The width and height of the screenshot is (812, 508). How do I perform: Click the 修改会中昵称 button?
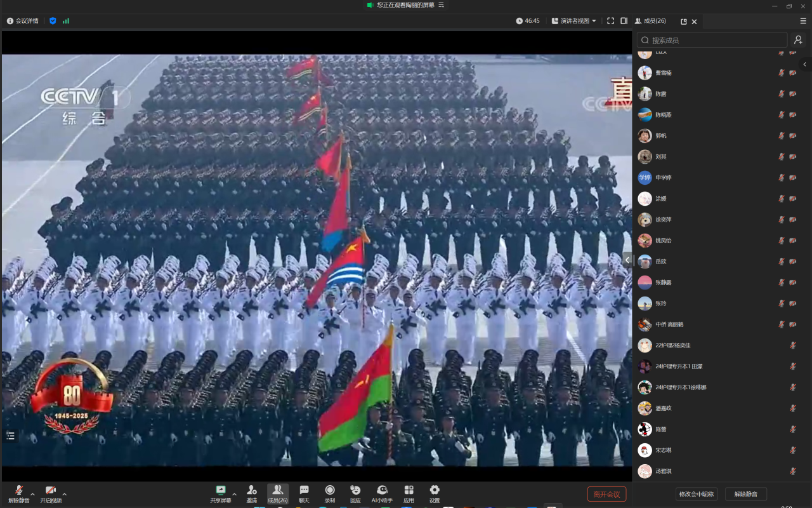696,494
